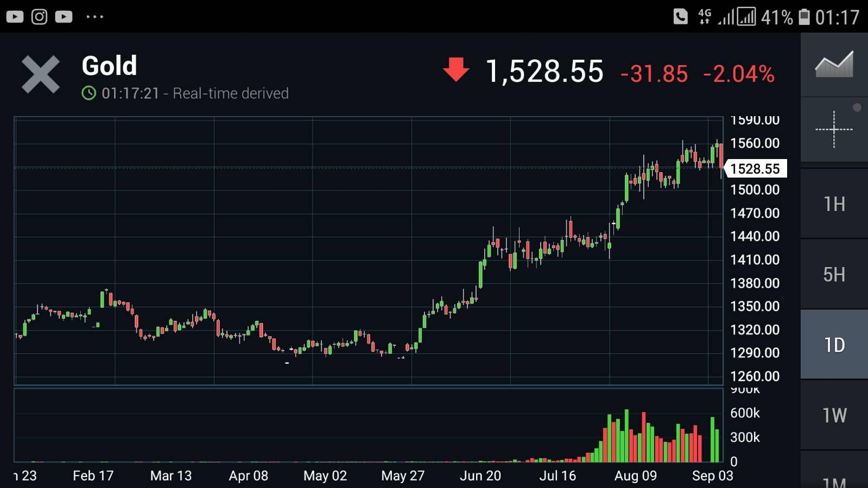Tap the 1290.00 price axis label
The width and height of the screenshot is (868, 488).
click(755, 353)
